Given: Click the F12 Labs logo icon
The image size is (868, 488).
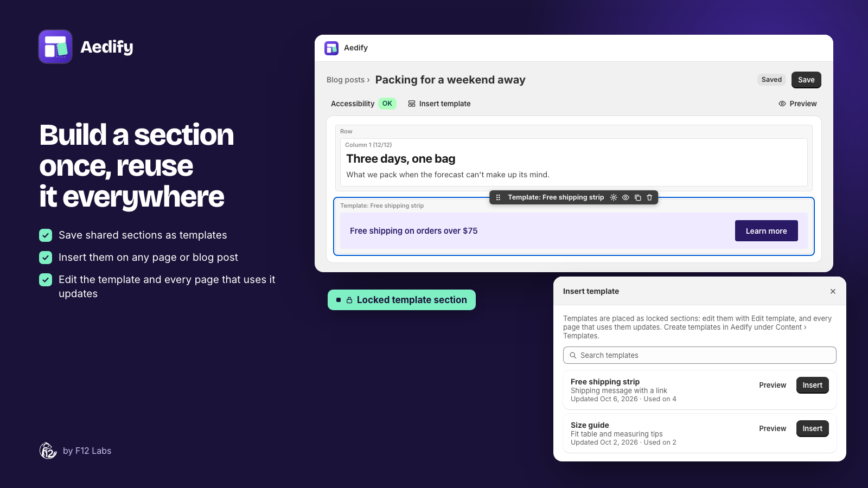Looking at the screenshot, I should (48, 451).
